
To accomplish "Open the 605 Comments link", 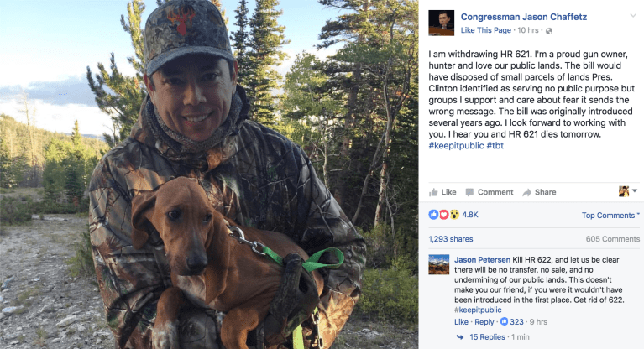I will [x=612, y=239].
